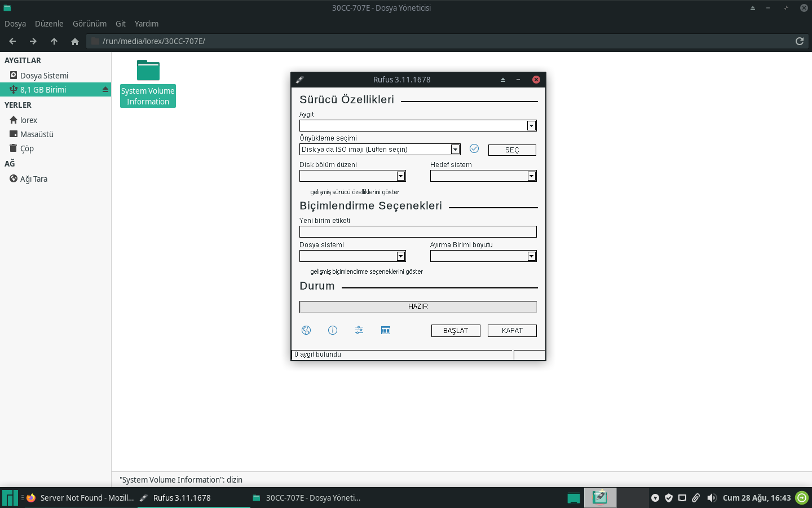Eject the 8,1 GB Birimi volume

[x=105, y=90]
